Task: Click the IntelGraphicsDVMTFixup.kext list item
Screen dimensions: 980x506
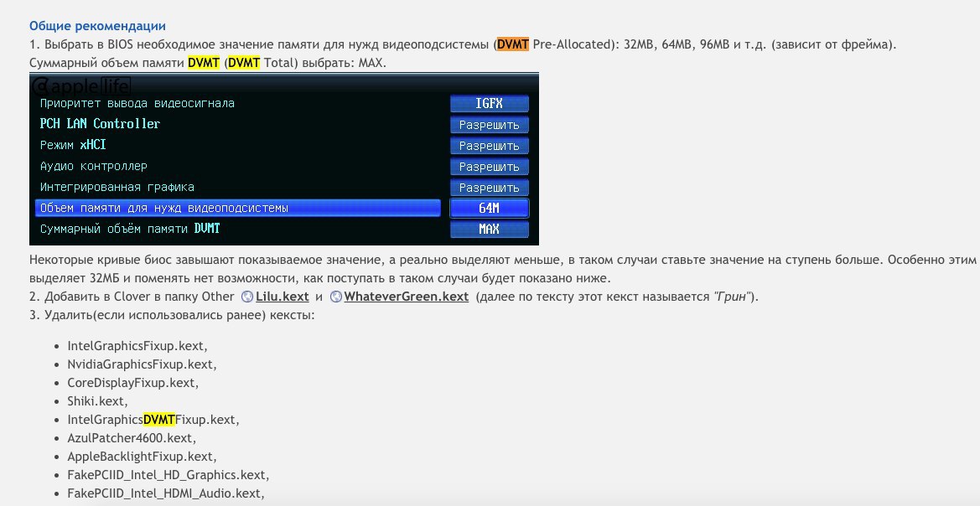Action: pos(153,420)
